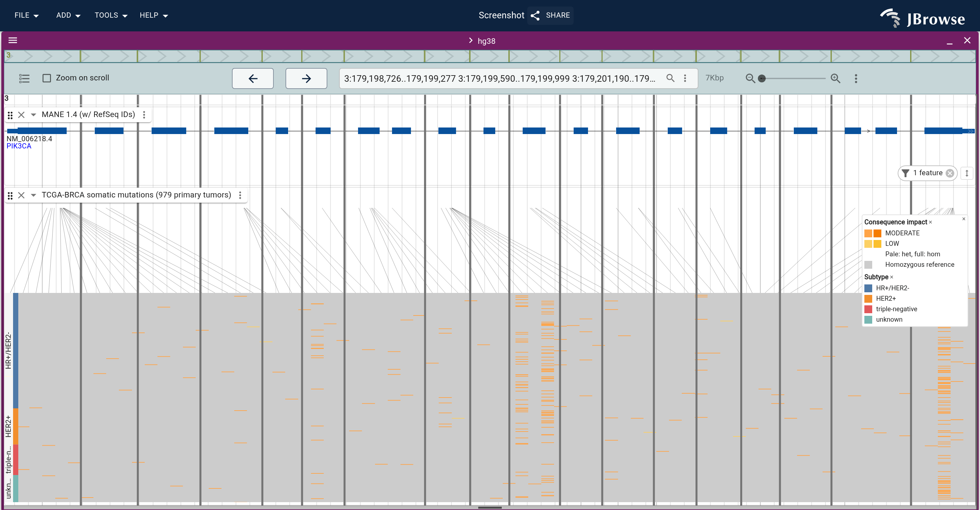The width and height of the screenshot is (980, 510).
Task: Open the FILE menu
Action: click(26, 15)
